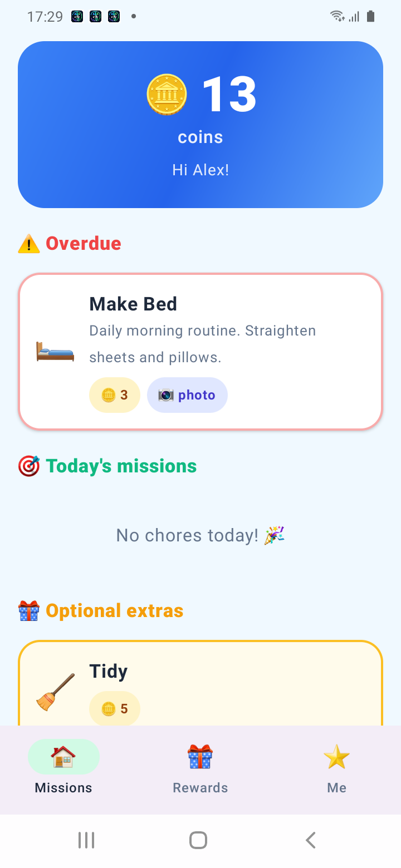Tap the target icon beside Today's missions
Image resolution: width=401 pixels, height=868 pixels.
point(29,466)
